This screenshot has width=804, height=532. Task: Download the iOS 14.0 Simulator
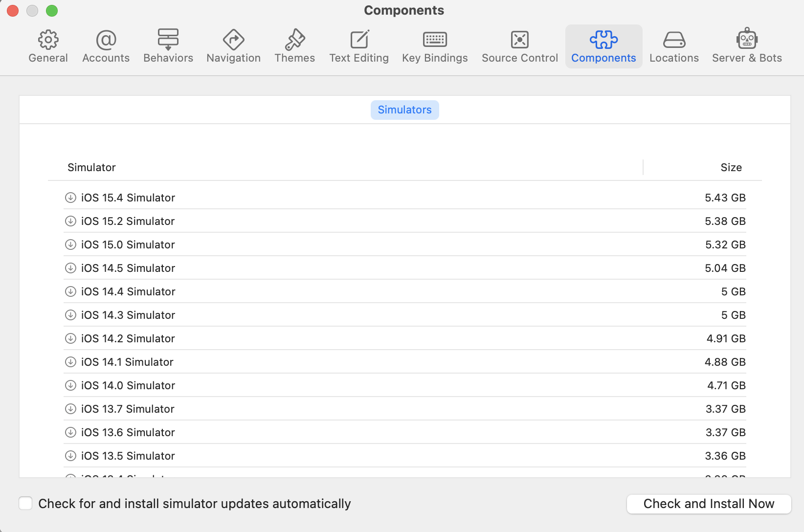click(x=70, y=385)
